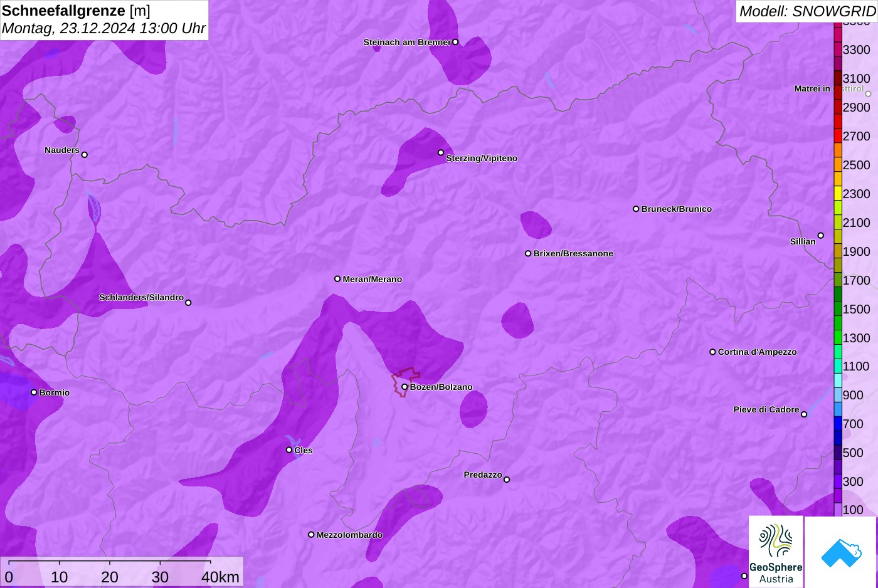Select the 2100 legend value

856,223
